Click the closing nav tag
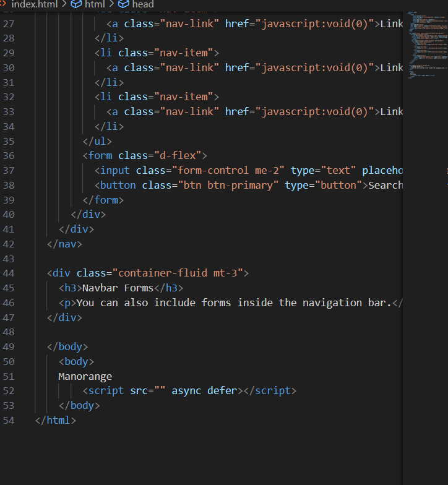Screen dimensions: 448x485 [64, 244]
